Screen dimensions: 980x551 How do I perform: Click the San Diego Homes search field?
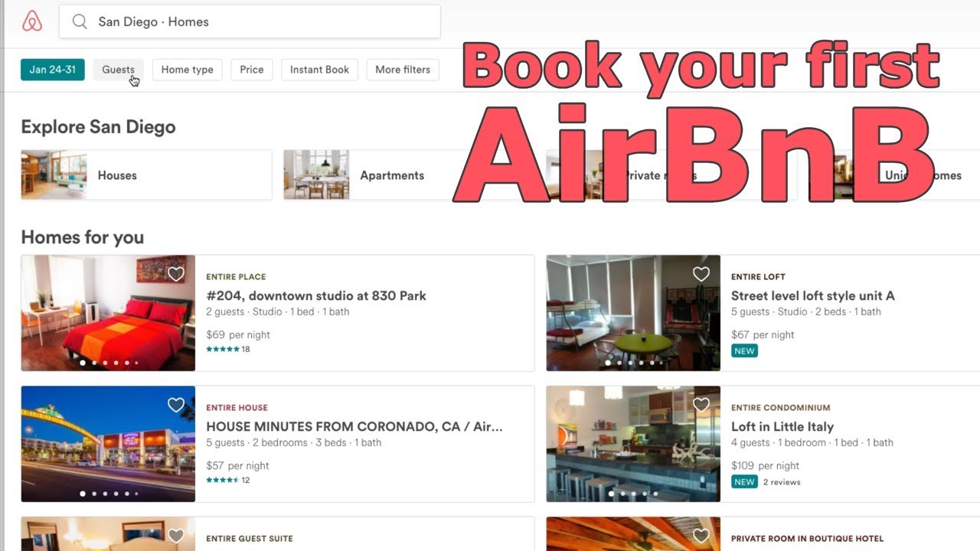250,21
